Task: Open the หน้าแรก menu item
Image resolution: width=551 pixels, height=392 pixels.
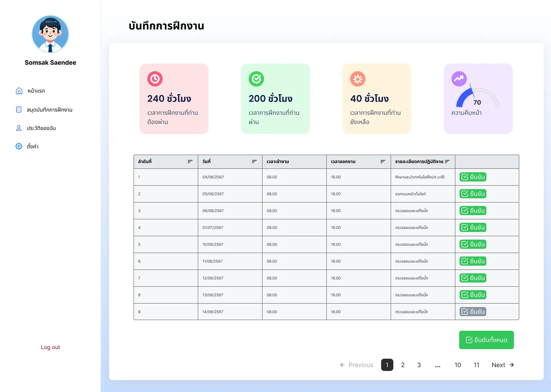Action: pyautogui.click(x=31, y=91)
